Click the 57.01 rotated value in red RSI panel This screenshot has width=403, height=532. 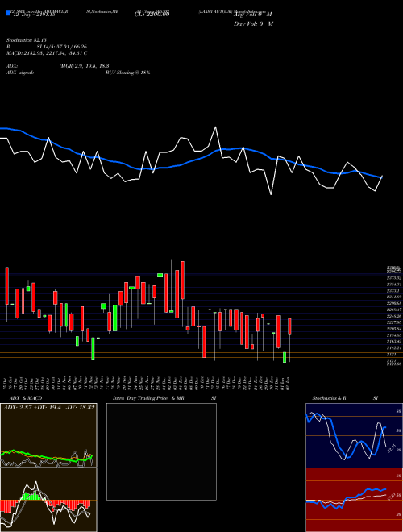click(391, 497)
